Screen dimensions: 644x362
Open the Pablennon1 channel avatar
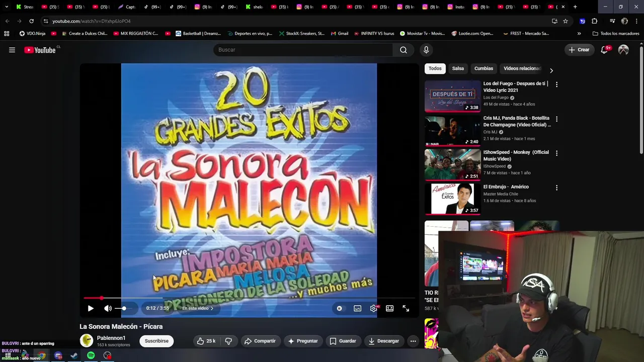(x=87, y=341)
